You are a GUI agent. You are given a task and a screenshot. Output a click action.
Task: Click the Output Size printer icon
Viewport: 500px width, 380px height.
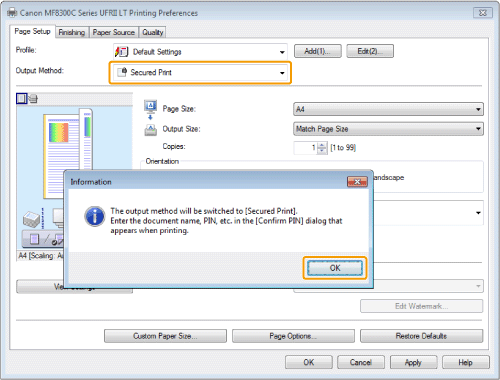[x=150, y=130]
